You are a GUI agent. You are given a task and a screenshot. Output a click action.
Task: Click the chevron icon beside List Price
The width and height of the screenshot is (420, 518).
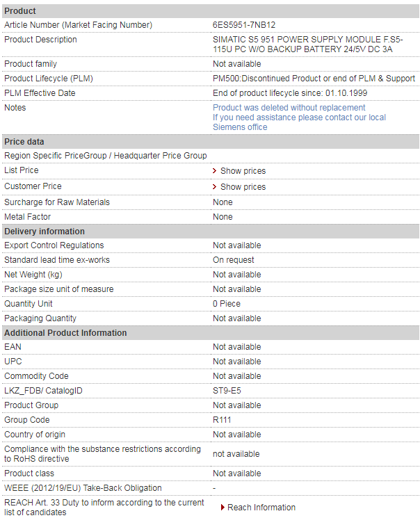215,171
